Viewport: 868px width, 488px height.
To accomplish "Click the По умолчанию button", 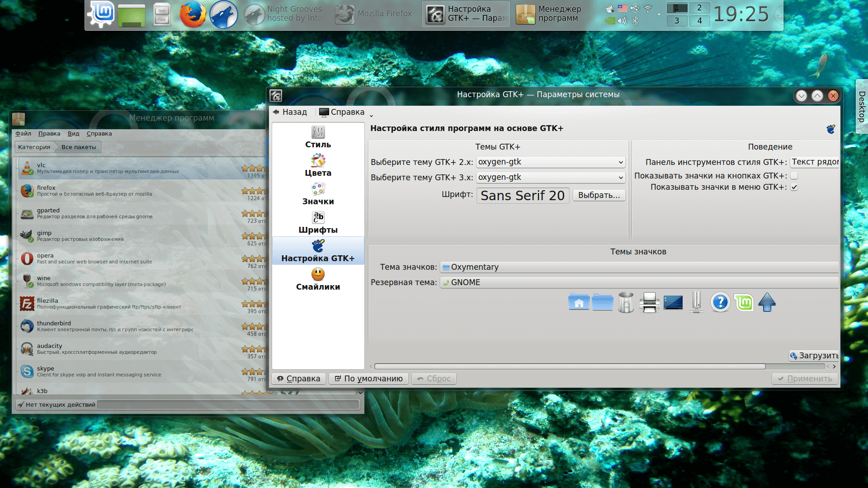I will coord(368,379).
